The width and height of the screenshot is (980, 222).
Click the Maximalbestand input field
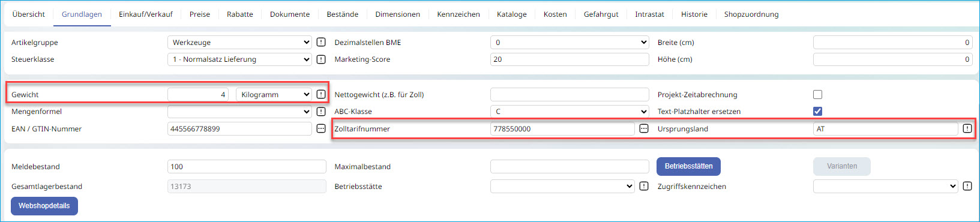[570, 166]
